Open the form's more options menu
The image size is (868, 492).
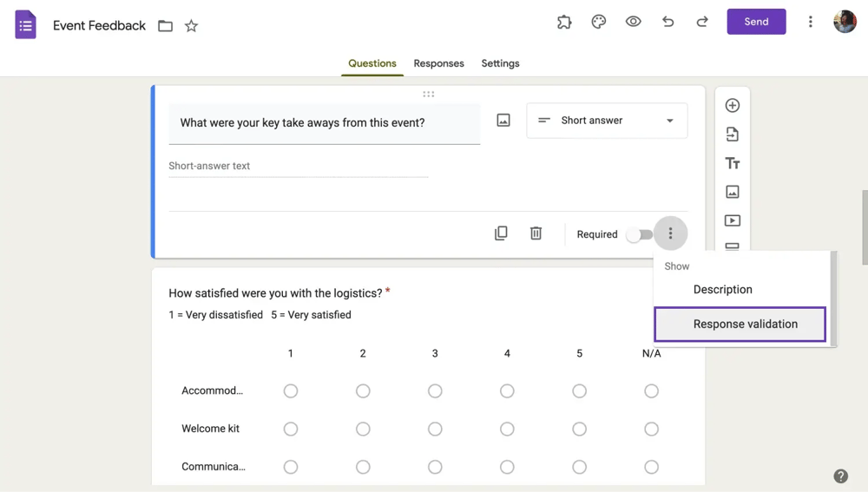(x=810, y=23)
